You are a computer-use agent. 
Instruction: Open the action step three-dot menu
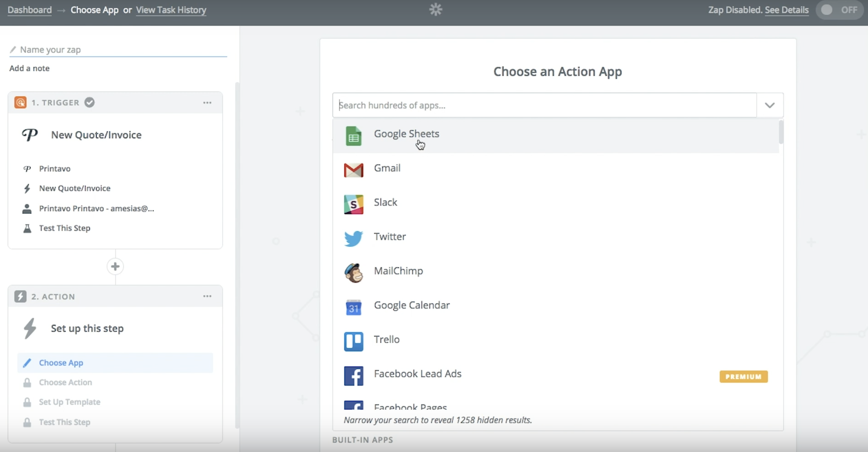[207, 296]
